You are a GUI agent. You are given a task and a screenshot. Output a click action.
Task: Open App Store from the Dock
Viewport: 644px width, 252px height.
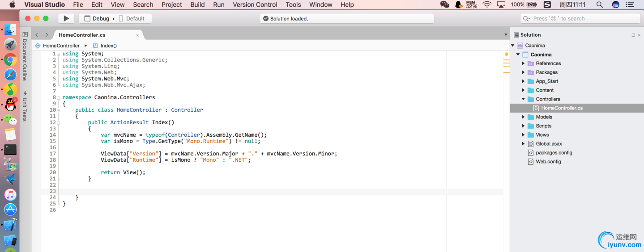click(x=10, y=210)
